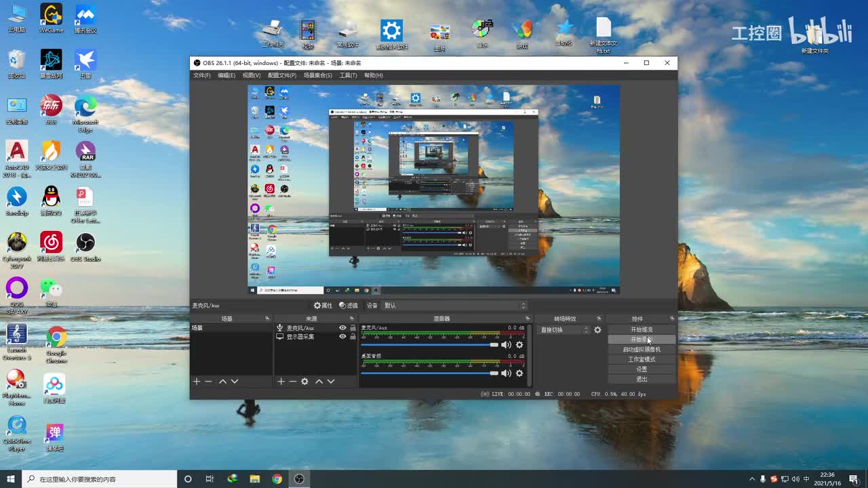The height and width of the screenshot is (488, 868).
Task: Select the 系统相关软件 desktop icon
Action: [392, 35]
